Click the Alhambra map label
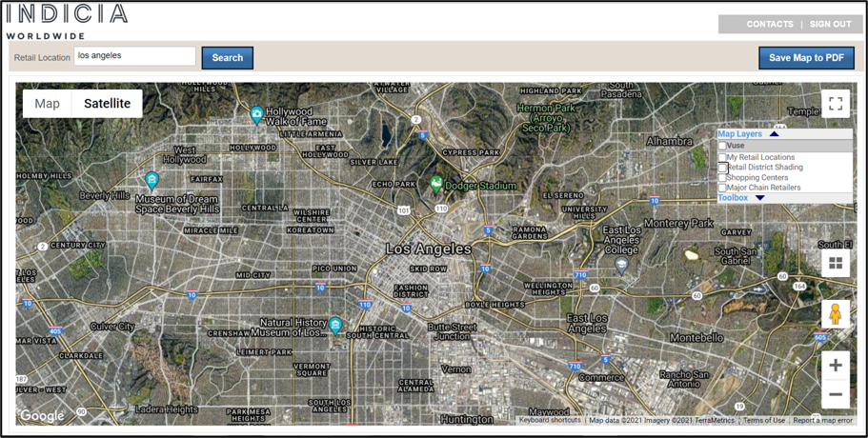Screen dimensions: 868x438 coord(669,141)
